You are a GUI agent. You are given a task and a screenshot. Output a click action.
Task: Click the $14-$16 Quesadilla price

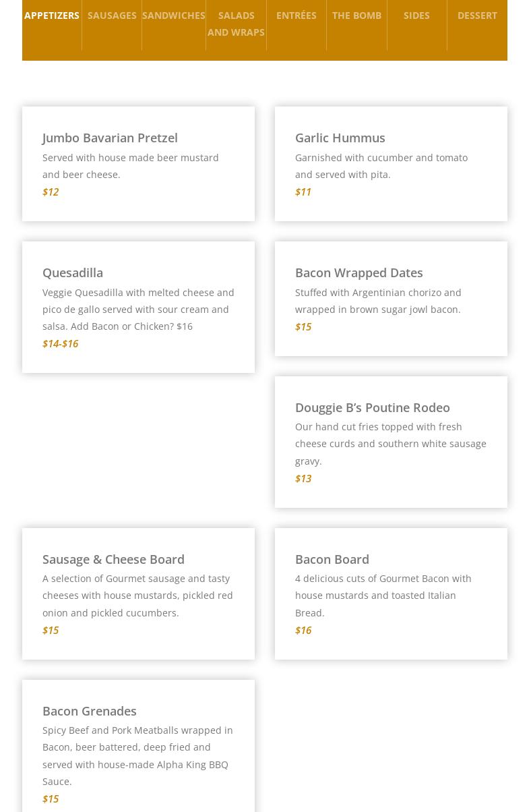(61, 343)
